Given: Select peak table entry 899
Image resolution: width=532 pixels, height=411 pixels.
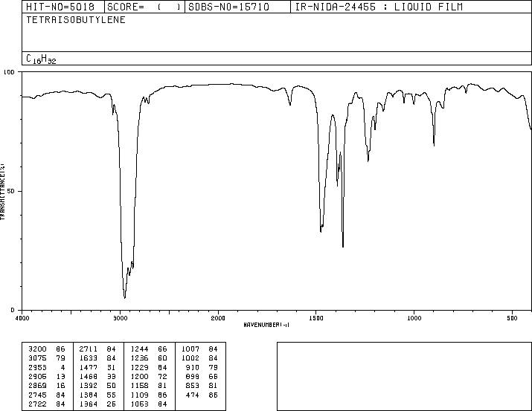Looking at the screenshot, I should tap(193, 376).
